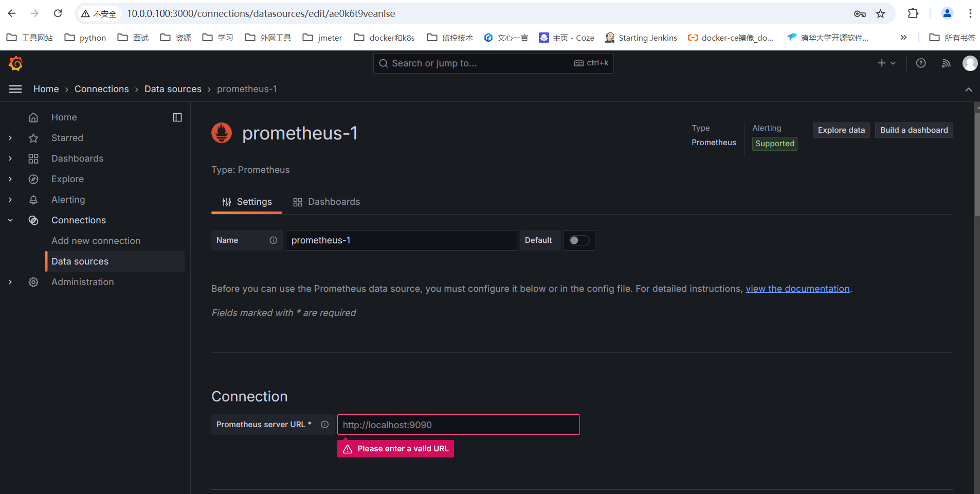Open the docker和k8s bookmark folder
This screenshot has height=494, width=980.
[x=385, y=38]
